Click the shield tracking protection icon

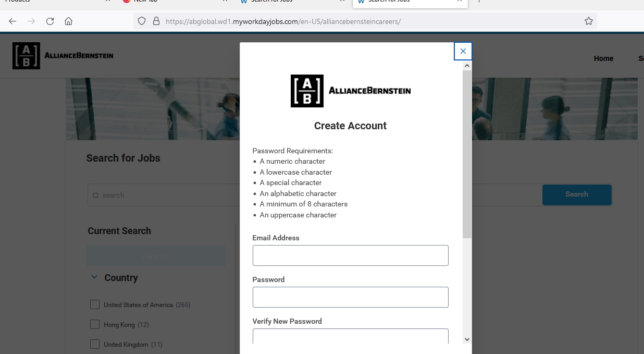click(x=141, y=21)
